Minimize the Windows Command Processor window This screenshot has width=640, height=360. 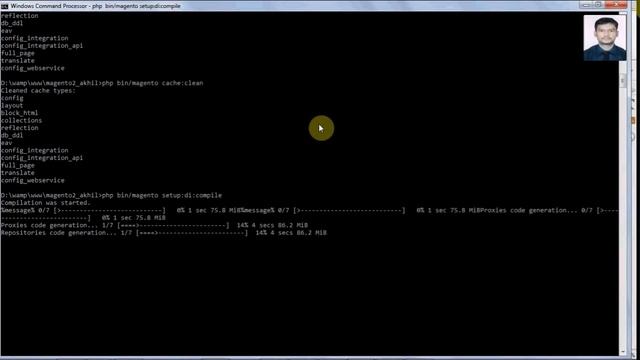click(x=586, y=5)
